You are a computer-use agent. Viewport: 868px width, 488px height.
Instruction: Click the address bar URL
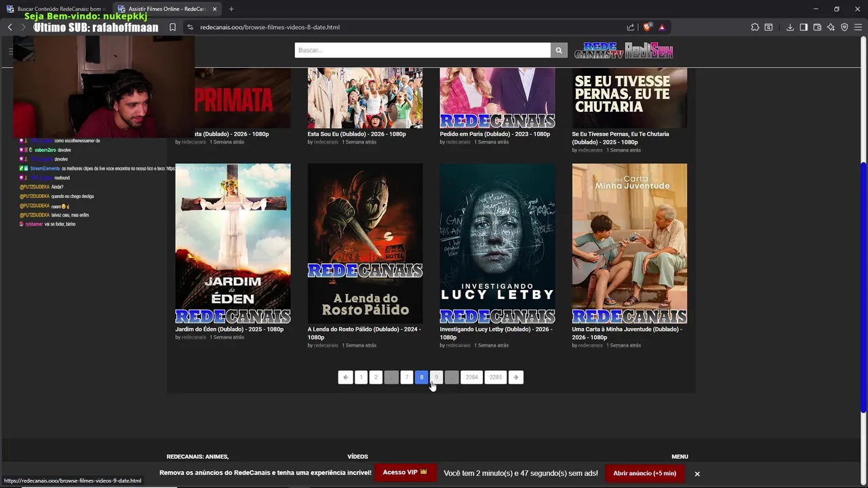(270, 27)
